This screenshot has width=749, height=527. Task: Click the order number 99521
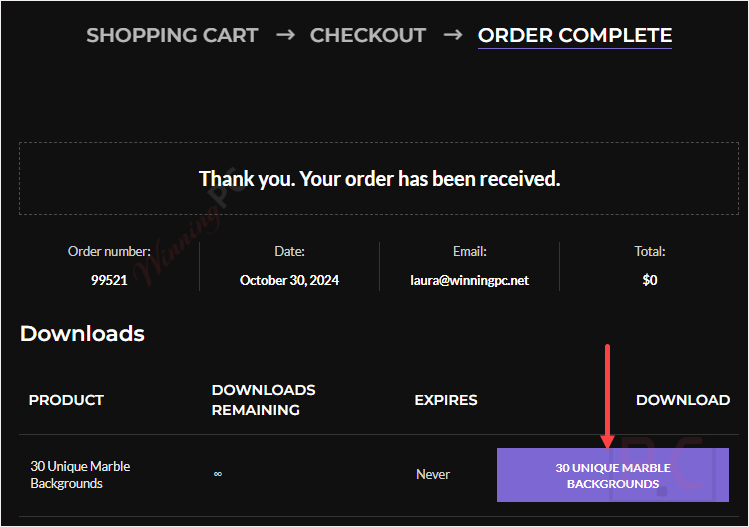pyautogui.click(x=109, y=280)
